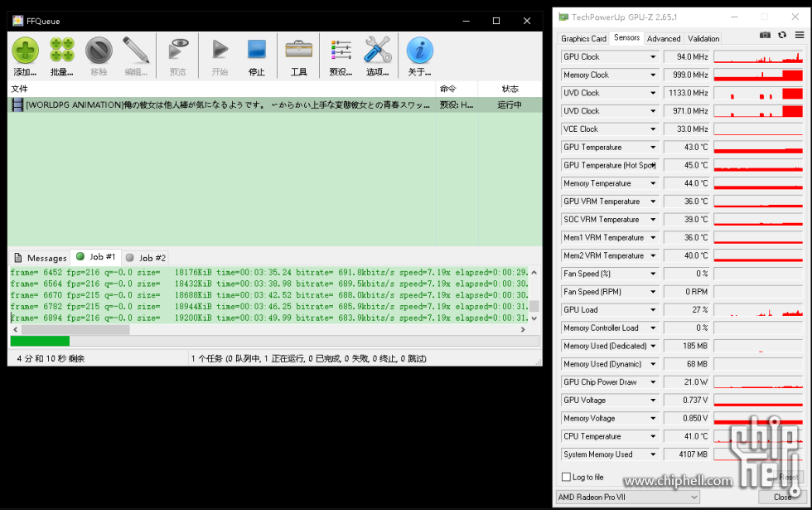812x510 pixels.
Task: Open the Presets (预设) icon
Action: 341,51
